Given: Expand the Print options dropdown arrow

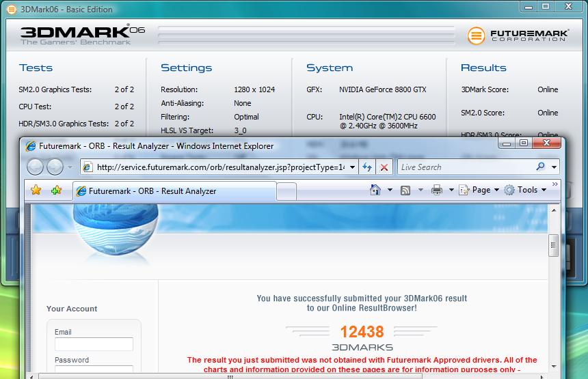Looking at the screenshot, I should [x=451, y=191].
